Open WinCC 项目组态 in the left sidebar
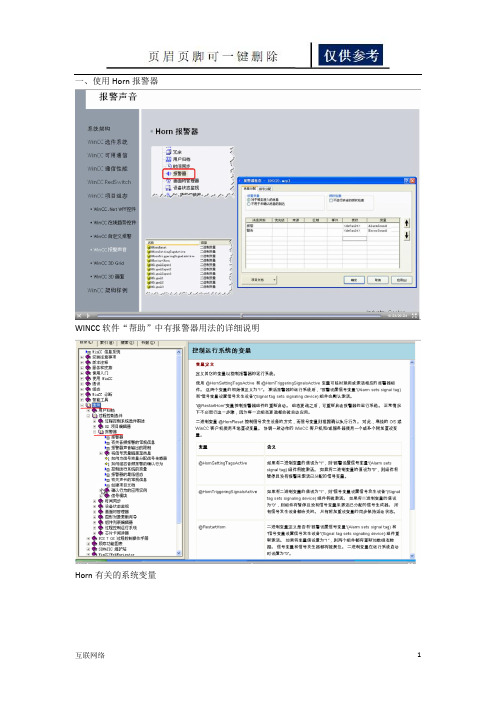 tap(107, 196)
